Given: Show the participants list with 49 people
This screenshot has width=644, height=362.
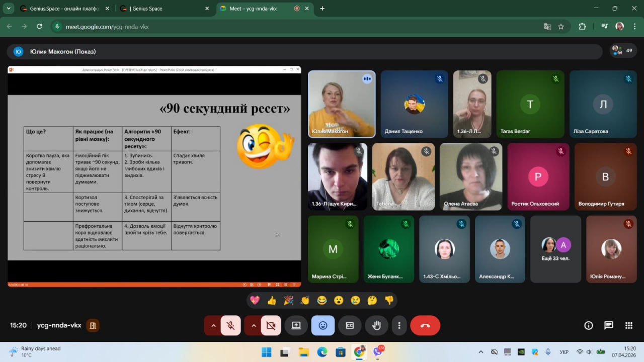Looking at the screenshot, I should (x=622, y=51).
